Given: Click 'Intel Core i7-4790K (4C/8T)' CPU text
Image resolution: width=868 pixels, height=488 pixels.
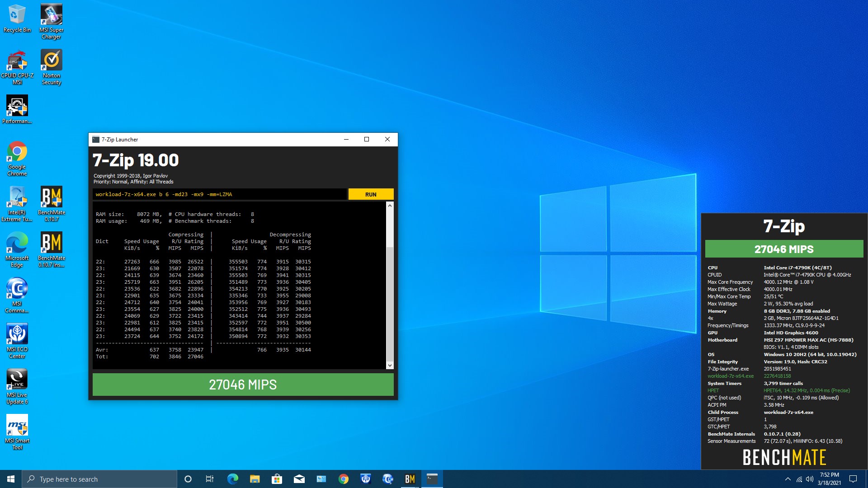Looking at the screenshot, I should click(797, 267).
